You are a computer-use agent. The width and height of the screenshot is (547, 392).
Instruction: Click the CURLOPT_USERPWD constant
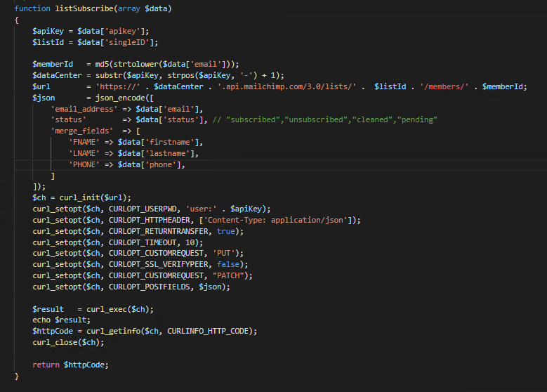(x=143, y=209)
